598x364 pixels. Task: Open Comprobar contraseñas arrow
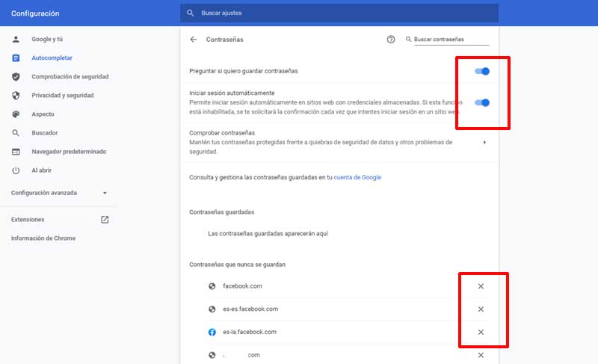coord(484,142)
